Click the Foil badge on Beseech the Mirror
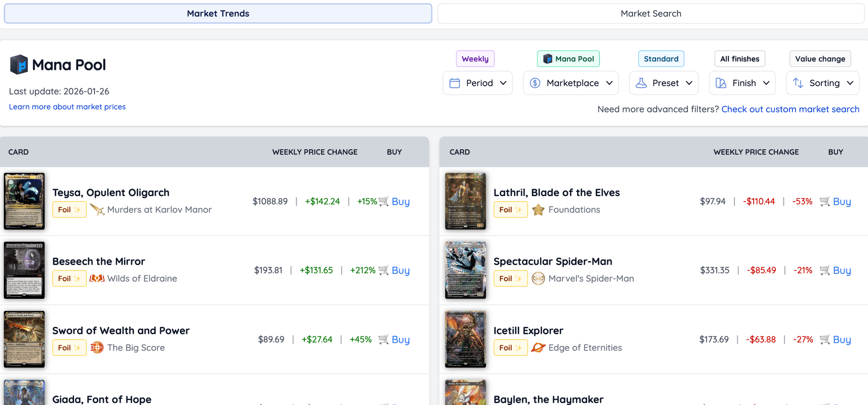 click(69, 278)
